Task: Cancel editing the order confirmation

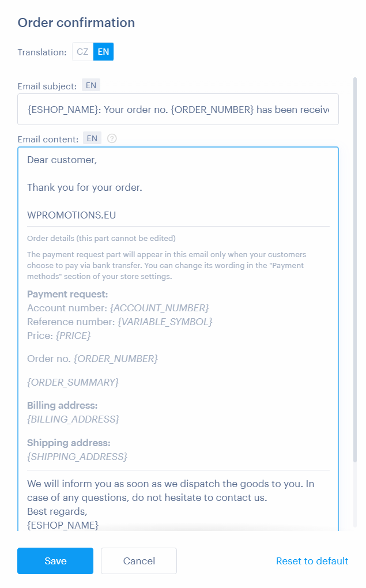Action: coord(139,561)
